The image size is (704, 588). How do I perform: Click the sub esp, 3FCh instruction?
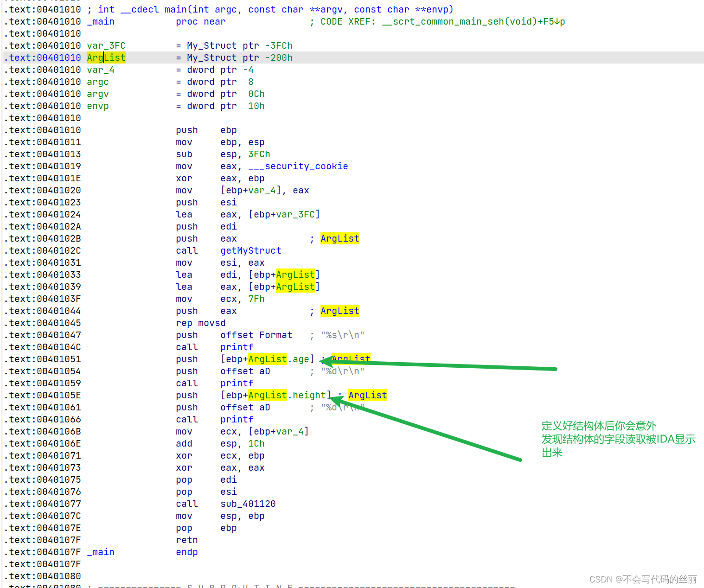(223, 154)
